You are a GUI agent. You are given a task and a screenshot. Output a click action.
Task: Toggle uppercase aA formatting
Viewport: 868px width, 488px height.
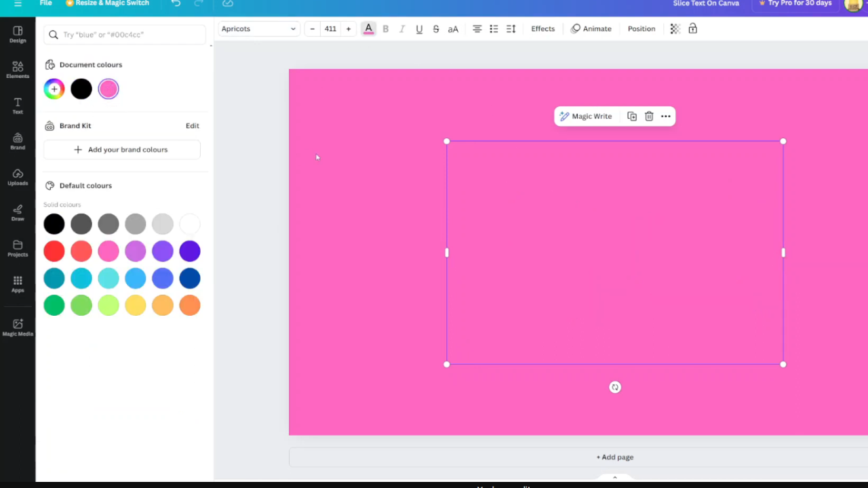453,28
